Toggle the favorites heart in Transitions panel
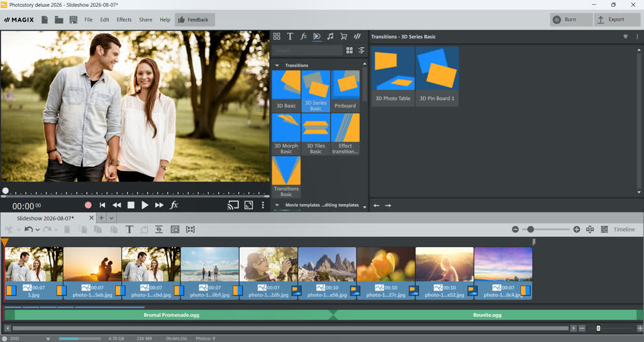 coord(626,36)
